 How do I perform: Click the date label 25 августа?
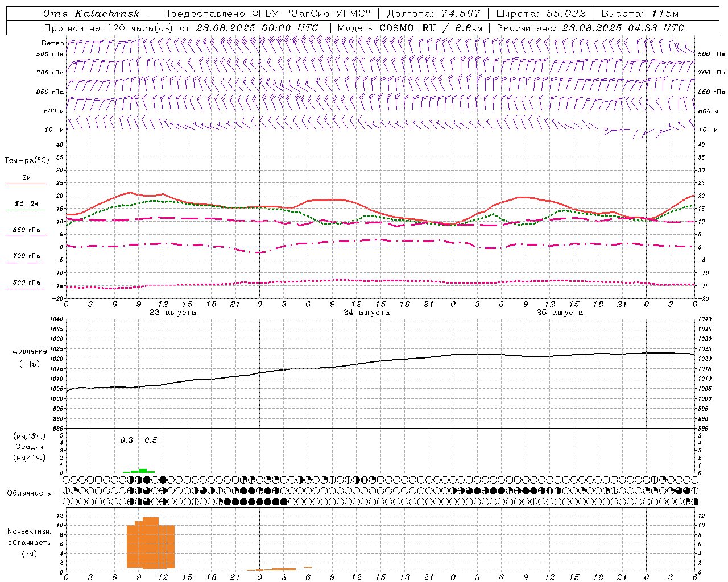coord(560,313)
